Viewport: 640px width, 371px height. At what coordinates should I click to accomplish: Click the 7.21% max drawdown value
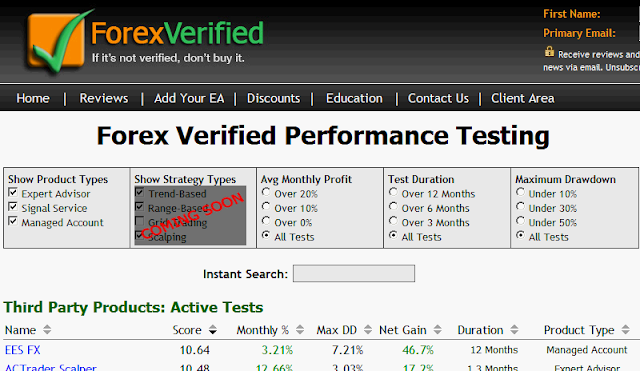(x=347, y=350)
